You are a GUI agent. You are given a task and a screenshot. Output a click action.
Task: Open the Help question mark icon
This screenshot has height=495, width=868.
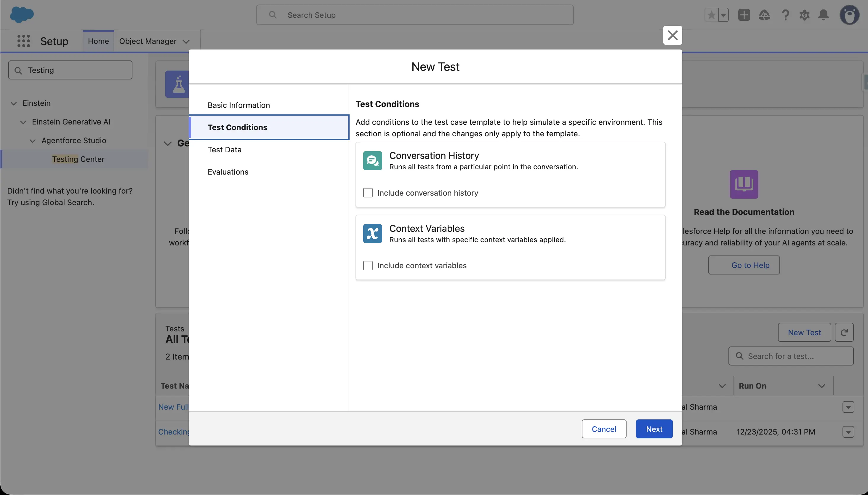(x=785, y=15)
